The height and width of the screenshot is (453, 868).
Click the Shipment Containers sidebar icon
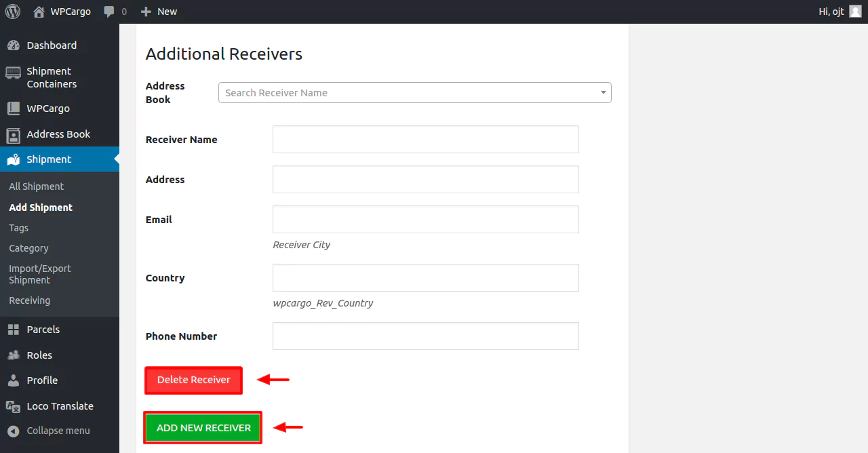coord(13,73)
